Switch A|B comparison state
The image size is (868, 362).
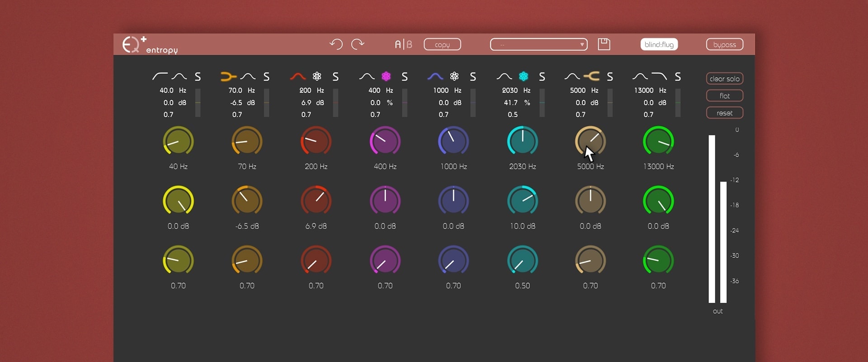click(x=403, y=44)
